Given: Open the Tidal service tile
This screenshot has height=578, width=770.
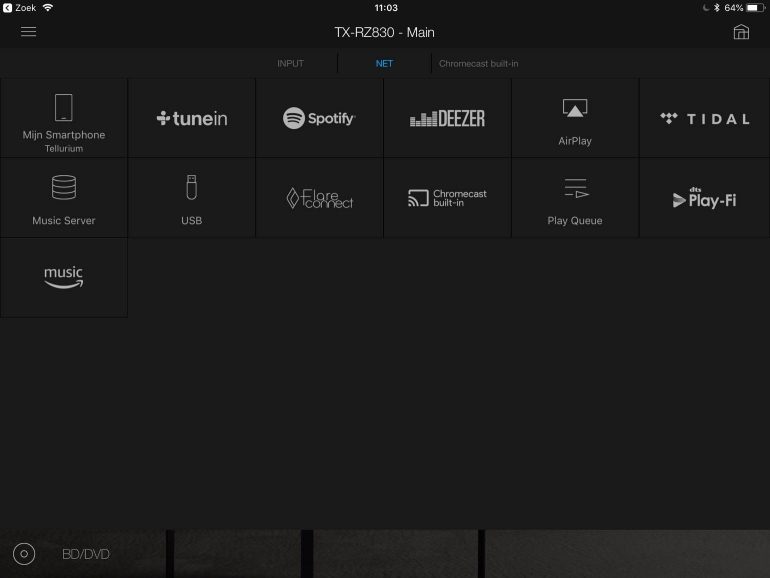Looking at the screenshot, I should click(x=704, y=118).
